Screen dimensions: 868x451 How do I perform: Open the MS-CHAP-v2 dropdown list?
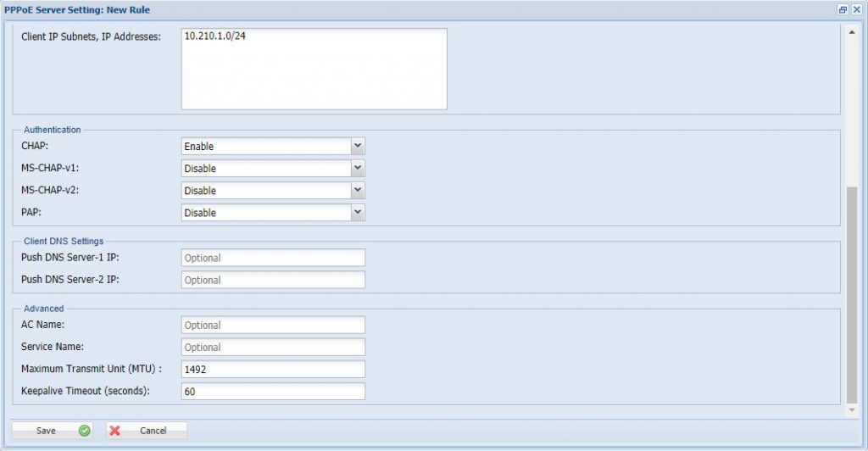coord(358,190)
